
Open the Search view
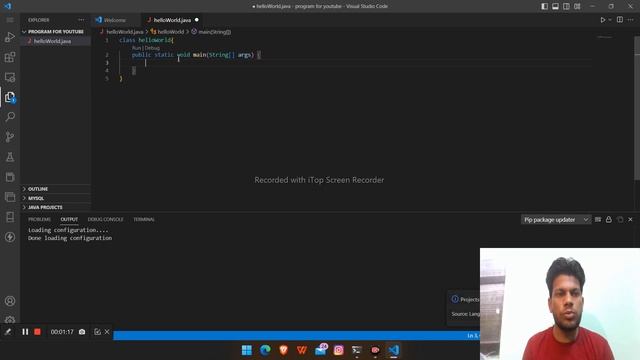(10, 117)
